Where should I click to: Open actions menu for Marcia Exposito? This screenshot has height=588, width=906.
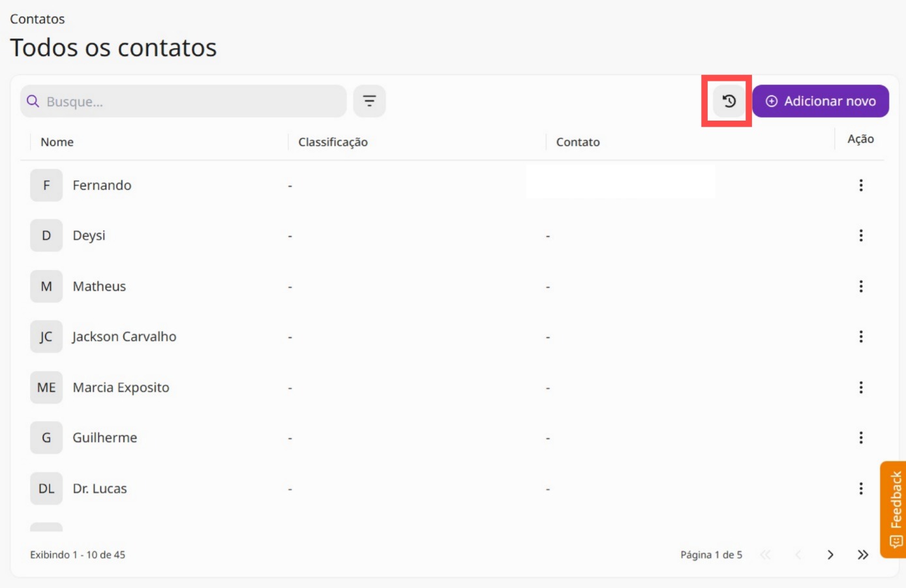click(x=861, y=387)
